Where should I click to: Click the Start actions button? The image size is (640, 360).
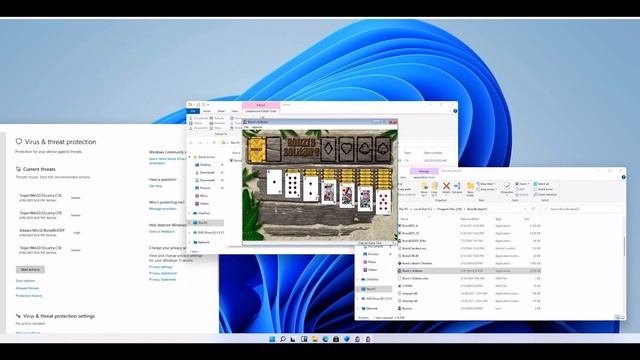click(x=30, y=269)
